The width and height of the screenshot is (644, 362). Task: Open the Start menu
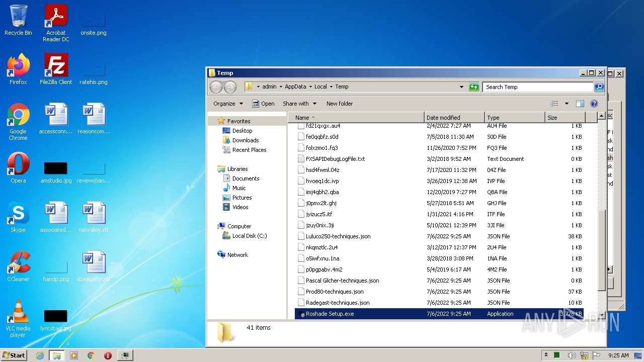click(x=14, y=355)
